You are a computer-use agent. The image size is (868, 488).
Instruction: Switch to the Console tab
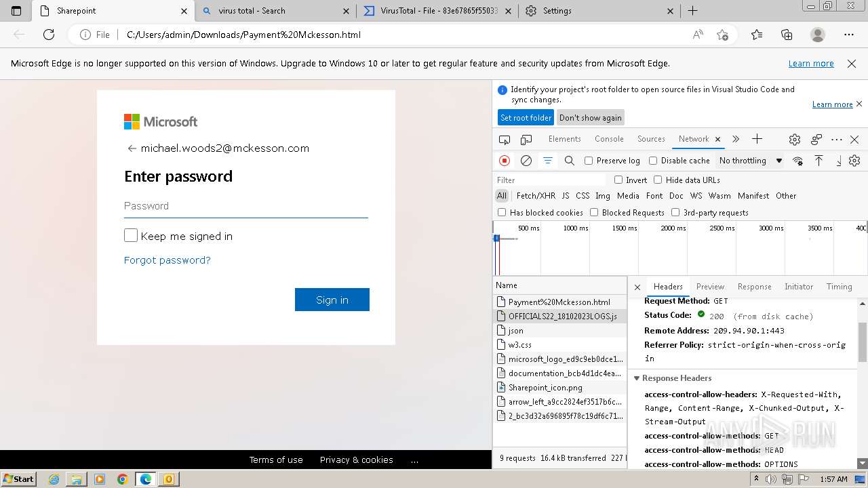[609, 139]
